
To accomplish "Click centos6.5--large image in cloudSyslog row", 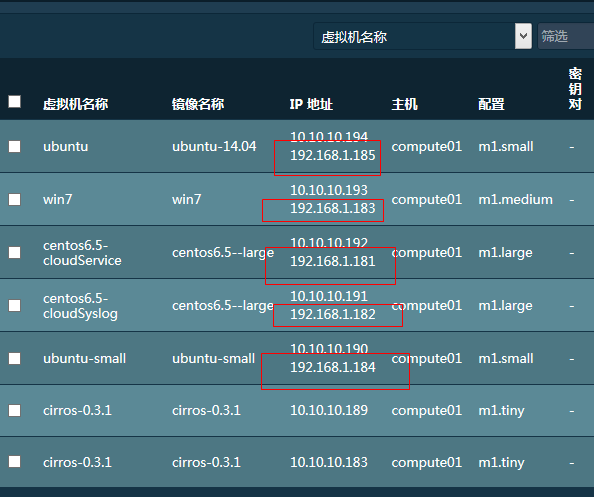I will pyautogui.click(x=223, y=306).
